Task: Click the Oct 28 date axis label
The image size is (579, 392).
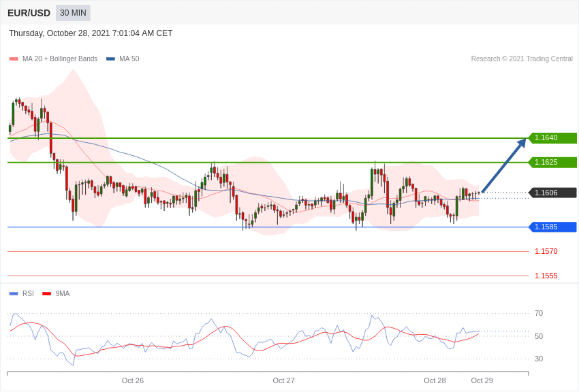Action: coord(435,380)
